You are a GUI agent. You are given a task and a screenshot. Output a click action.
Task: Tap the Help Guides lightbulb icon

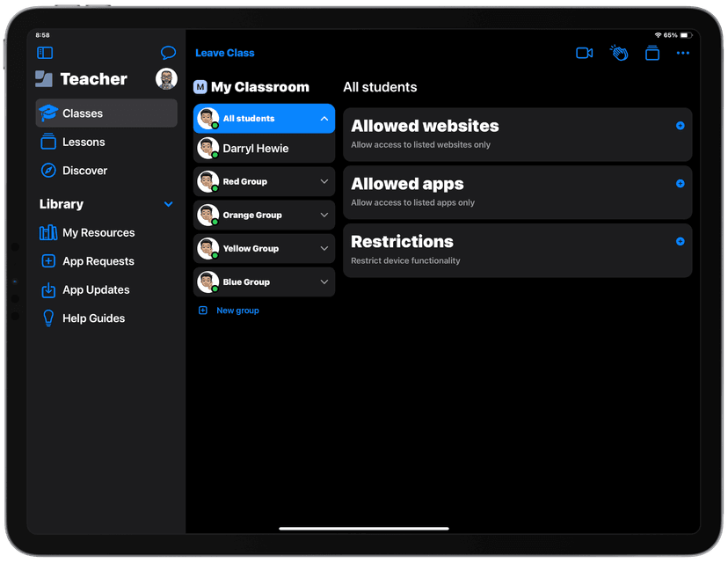pyautogui.click(x=49, y=318)
